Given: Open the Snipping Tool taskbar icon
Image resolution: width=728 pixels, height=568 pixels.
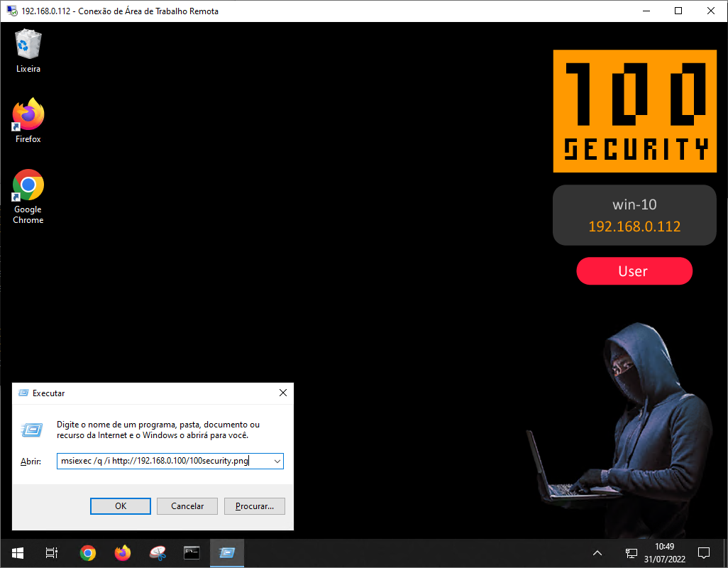Looking at the screenshot, I should [x=158, y=552].
